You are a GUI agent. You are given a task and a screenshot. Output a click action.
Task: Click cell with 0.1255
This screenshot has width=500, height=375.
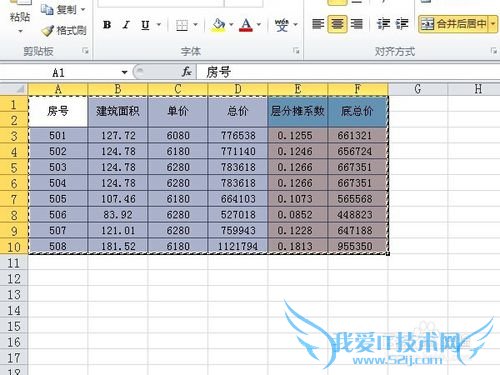298,136
